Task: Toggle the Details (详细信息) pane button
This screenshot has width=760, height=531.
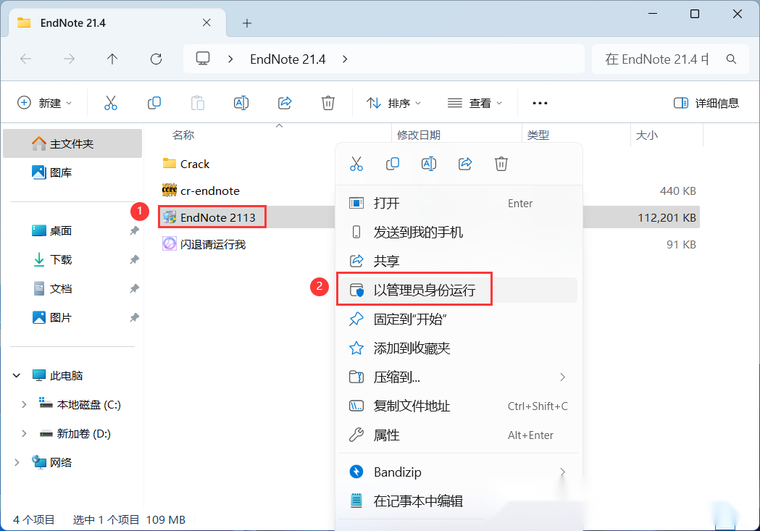Action: (706, 103)
